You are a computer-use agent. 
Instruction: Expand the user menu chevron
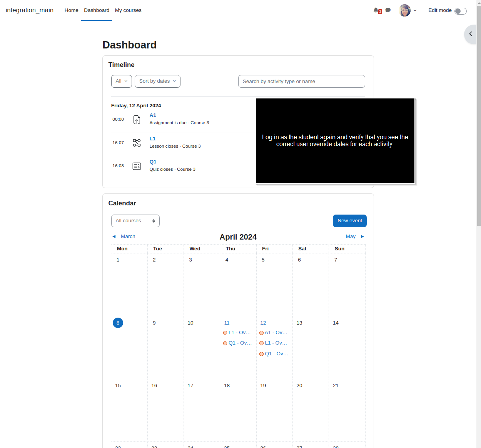coord(415,11)
